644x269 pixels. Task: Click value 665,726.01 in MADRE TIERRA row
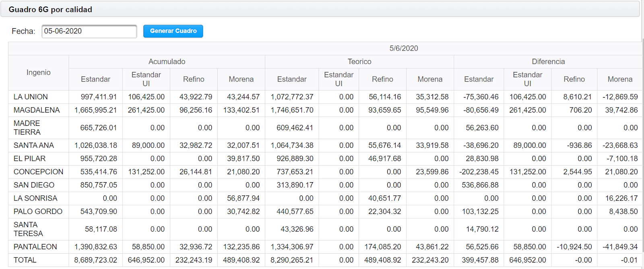click(99, 128)
